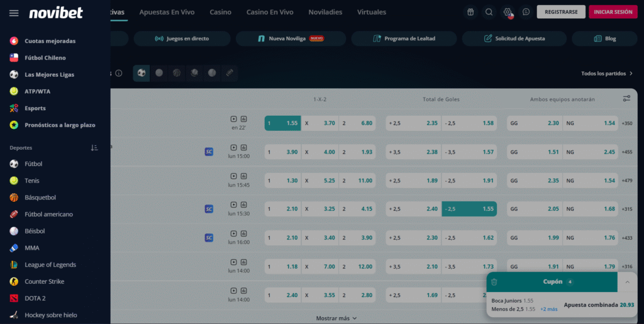Deselect home win odds 1.55
This screenshot has height=324, width=644.
(x=282, y=123)
